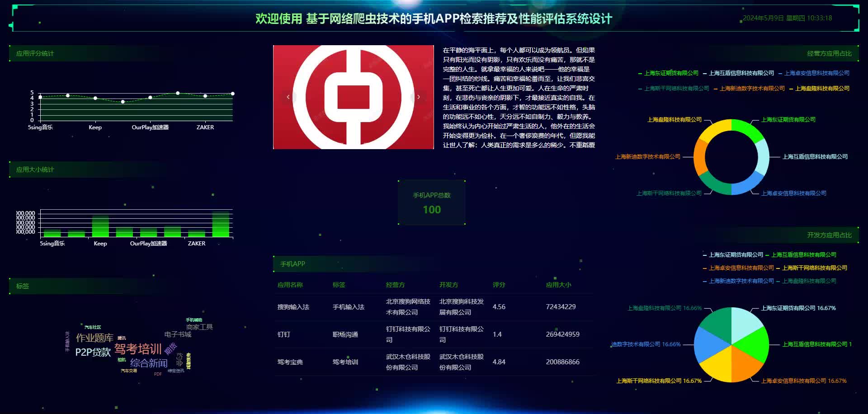
Task: Click 商家工具 in the tag word cloud
Action: pos(199,327)
